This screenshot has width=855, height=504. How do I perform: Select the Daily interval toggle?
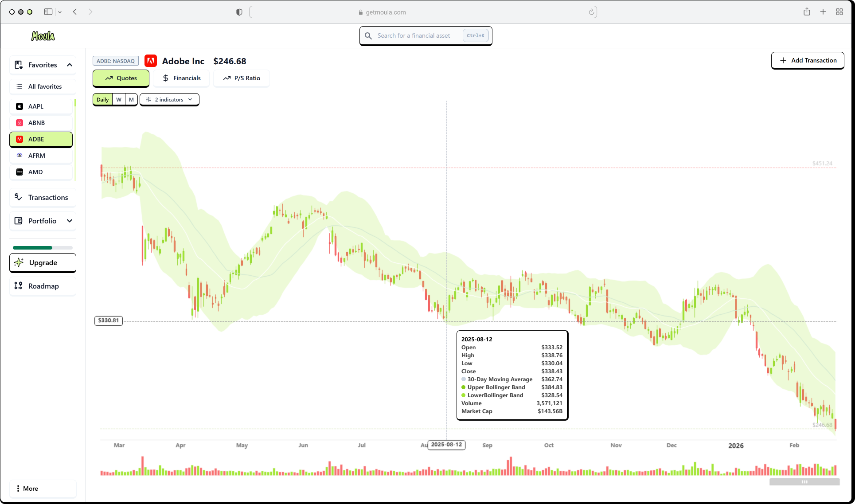(103, 100)
